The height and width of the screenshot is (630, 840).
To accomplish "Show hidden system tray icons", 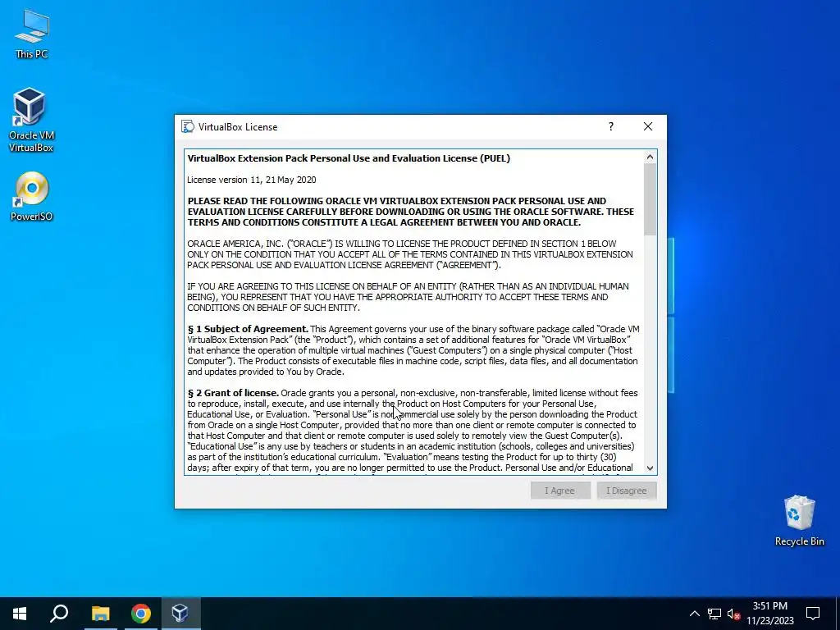I will coord(694,614).
